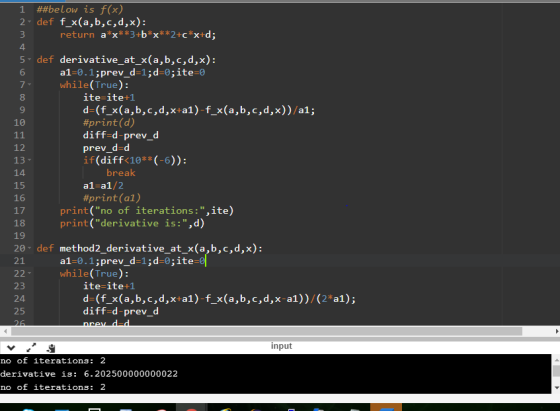Collapse the if block at line 13
Screen dimensions: 560x411
pos(30,160)
